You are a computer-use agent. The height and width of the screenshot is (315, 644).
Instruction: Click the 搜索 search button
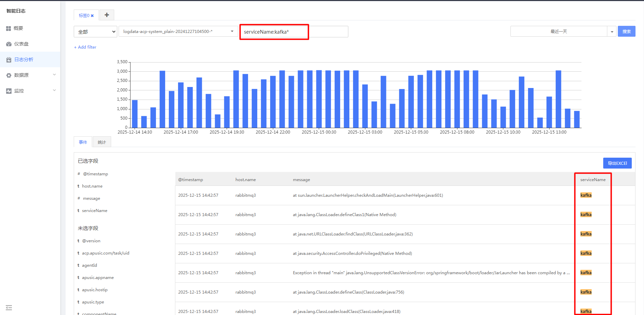click(x=626, y=31)
